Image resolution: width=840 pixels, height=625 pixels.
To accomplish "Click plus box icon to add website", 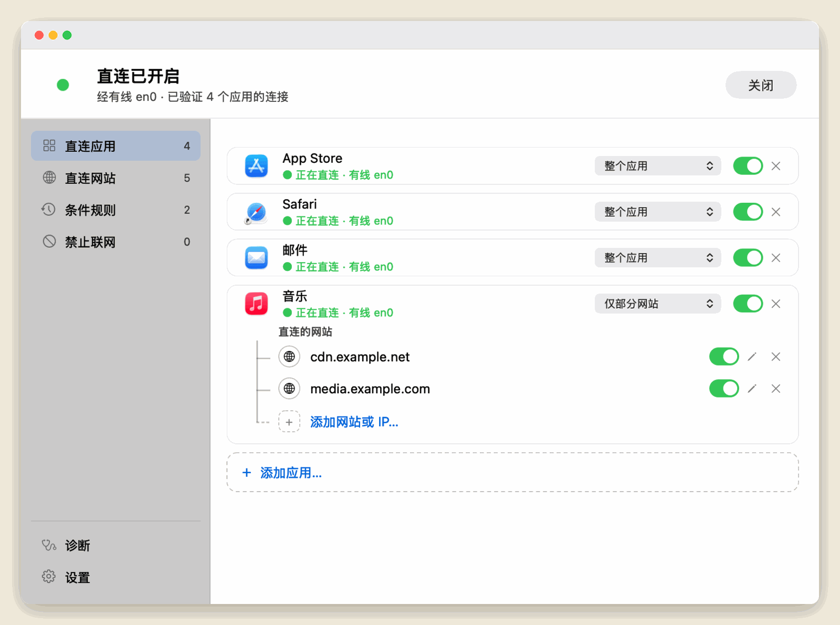I will [289, 422].
